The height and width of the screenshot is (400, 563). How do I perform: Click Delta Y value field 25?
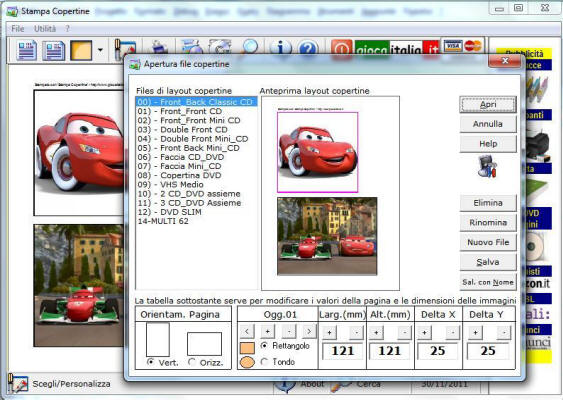[x=488, y=351]
